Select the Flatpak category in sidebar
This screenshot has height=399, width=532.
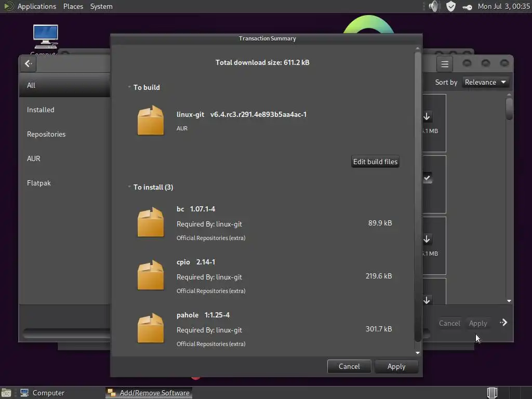click(x=64, y=183)
